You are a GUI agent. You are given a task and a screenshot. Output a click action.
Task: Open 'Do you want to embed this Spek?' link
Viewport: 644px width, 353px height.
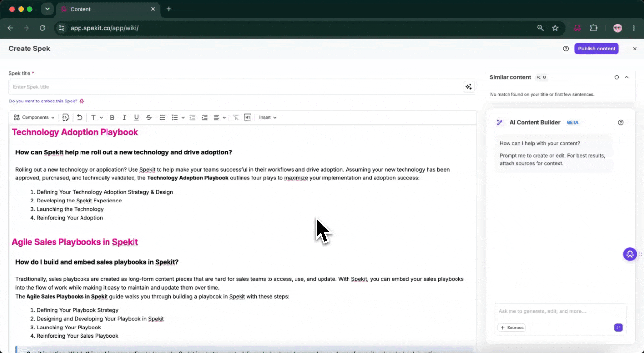point(47,101)
